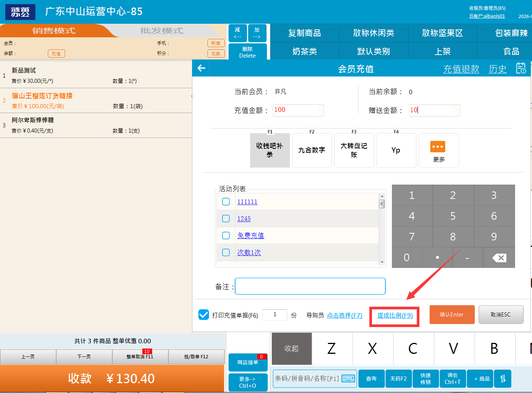Image resolution: width=532 pixels, height=393 pixels.
Task: Choose 收钱吧补录 payment method
Action: (x=270, y=150)
